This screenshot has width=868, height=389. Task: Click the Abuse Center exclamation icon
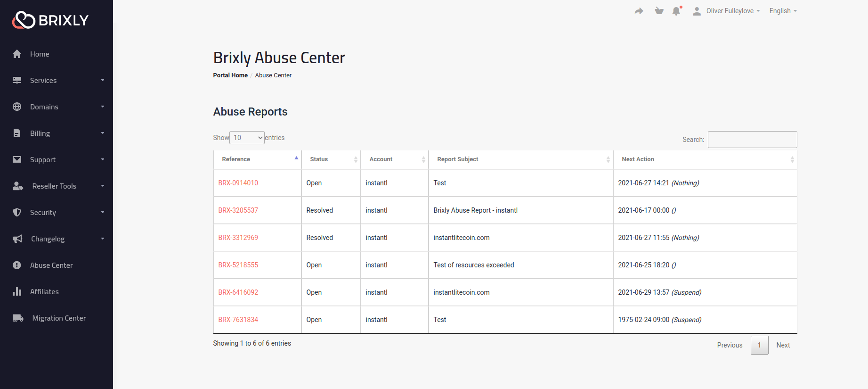[x=17, y=265]
